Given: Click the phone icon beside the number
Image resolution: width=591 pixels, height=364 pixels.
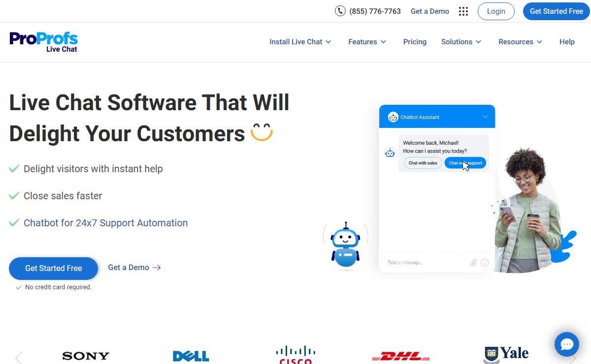Looking at the screenshot, I should [340, 11].
